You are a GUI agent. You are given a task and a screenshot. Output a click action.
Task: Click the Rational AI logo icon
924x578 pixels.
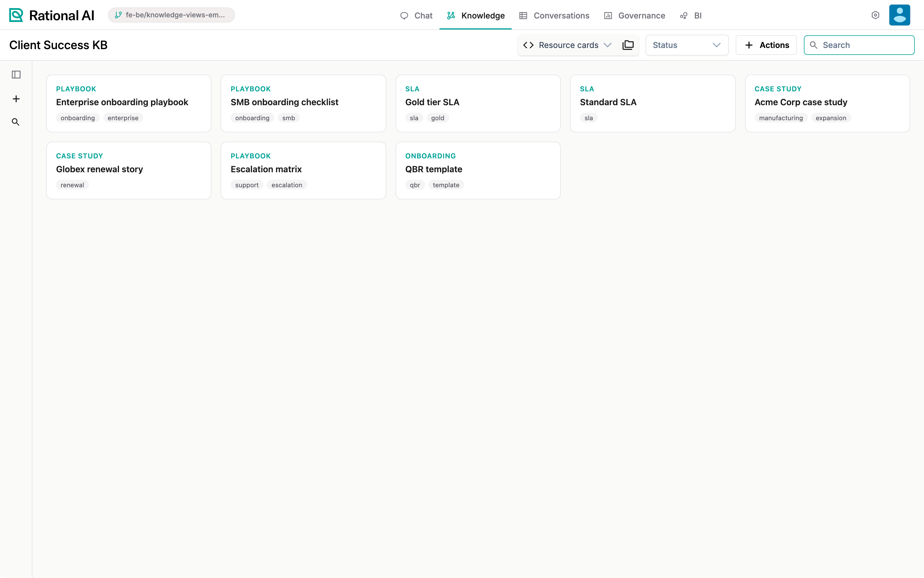point(16,15)
